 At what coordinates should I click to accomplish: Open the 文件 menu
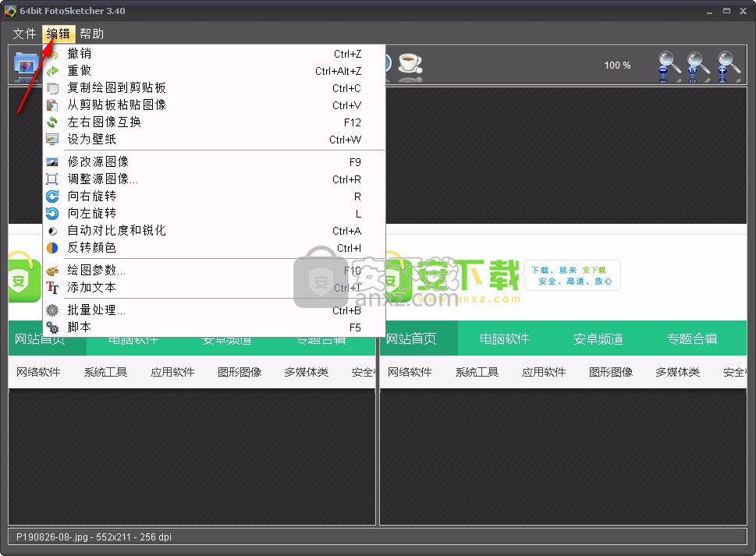coord(25,34)
